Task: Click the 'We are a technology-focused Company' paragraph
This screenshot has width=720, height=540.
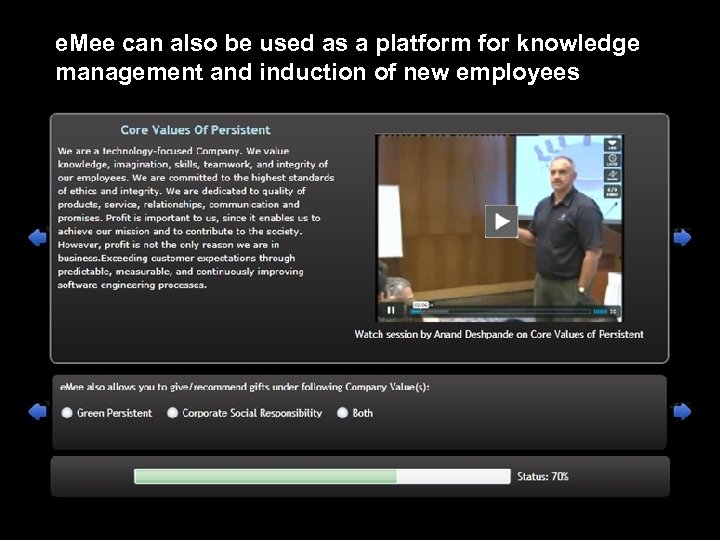Action: 196,218
